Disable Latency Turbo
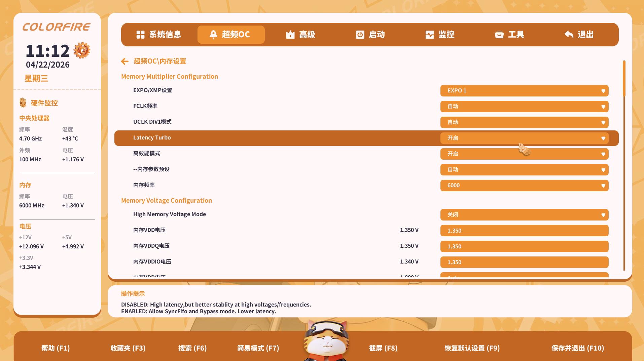Screen dimensions: 644x361 (x=524, y=138)
